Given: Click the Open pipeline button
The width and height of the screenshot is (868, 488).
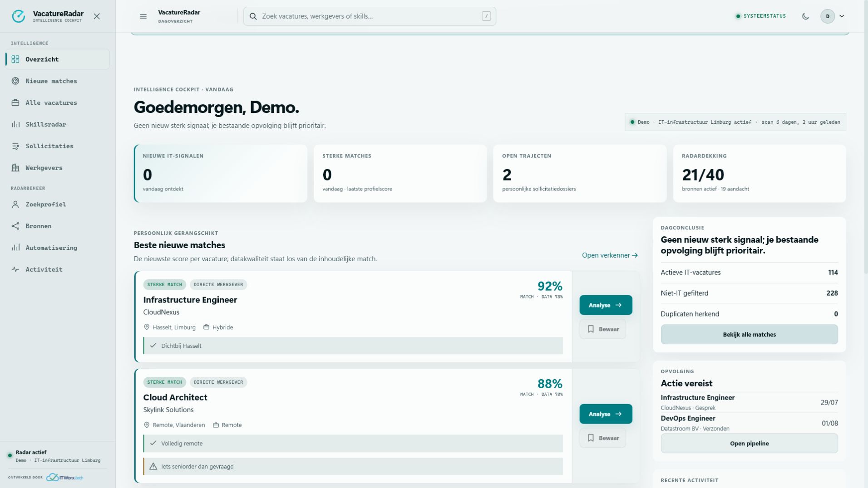Looking at the screenshot, I should click(x=749, y=444).
